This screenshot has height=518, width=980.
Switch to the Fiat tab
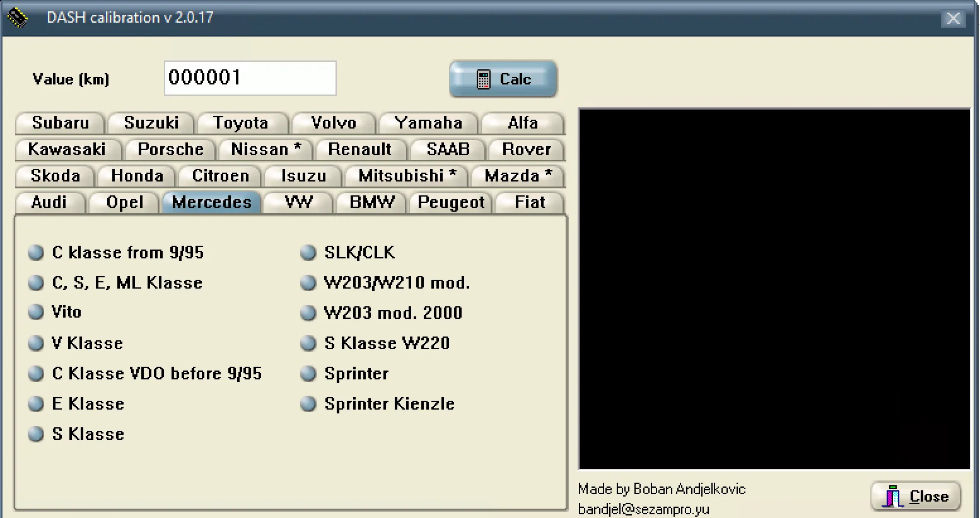[x=530, y=202]
